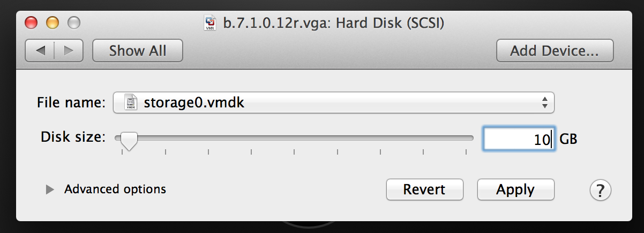This screenshot has width=644, height=233.
Task: Click the forward navigation arrow
Action: coord(69,51)
